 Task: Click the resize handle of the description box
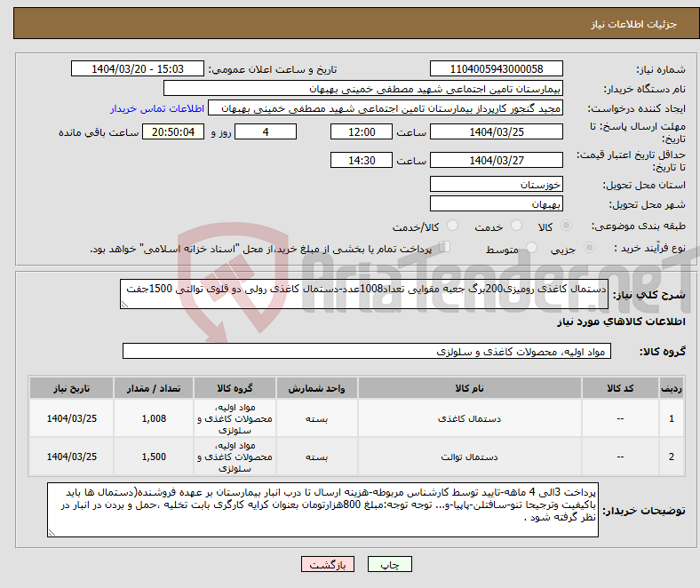[x=124, y=305]
